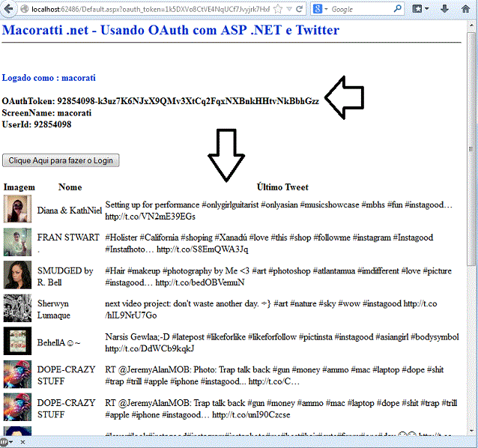
Task: Open SMUDGED by R. Bell profile image
Action: [17, 275]
